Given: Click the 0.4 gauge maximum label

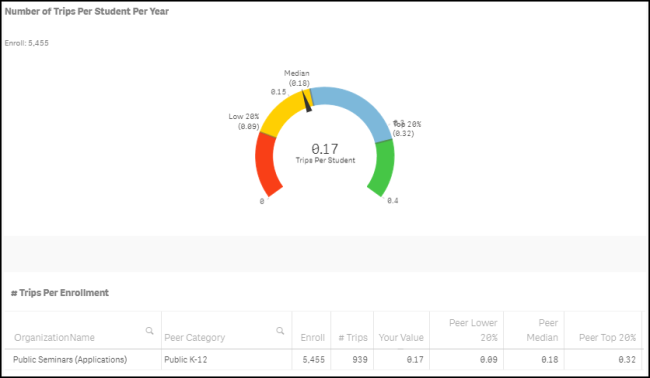Looking at the screenshot, I should coord(393,201).
